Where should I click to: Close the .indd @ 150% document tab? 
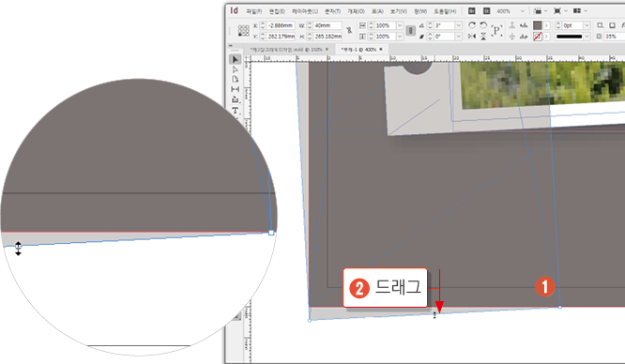pyautogui.click(x=327, y=49)
